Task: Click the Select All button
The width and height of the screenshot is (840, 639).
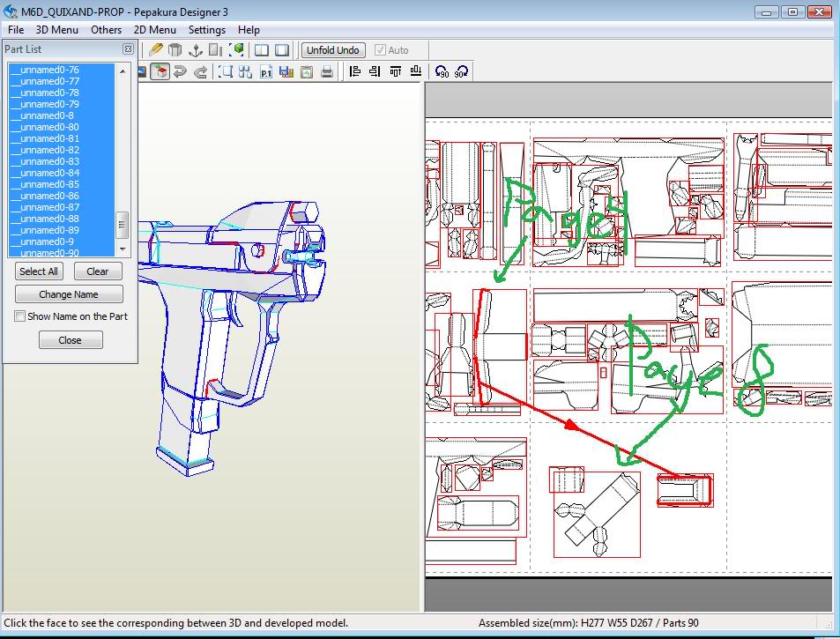Action: coord(39,271)
